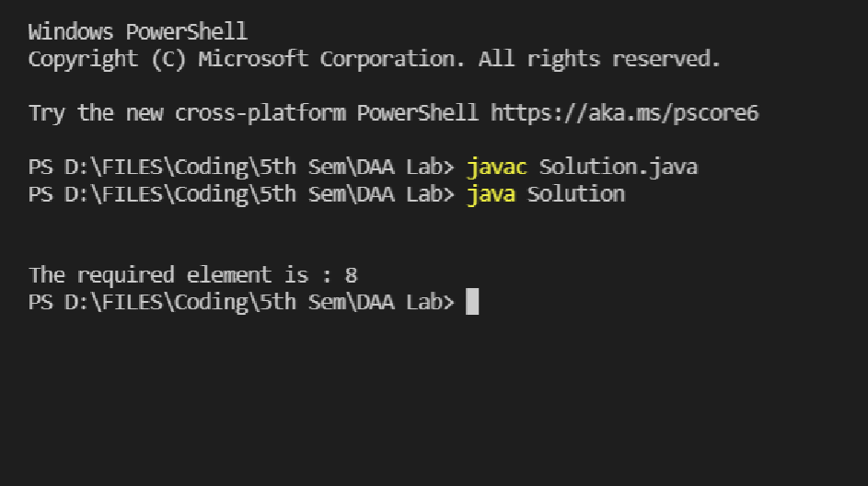The image size is (868, 486).
Task: Click the cross-platform word in the tip line
Action: pyautogui.click(x=260, y=113)
